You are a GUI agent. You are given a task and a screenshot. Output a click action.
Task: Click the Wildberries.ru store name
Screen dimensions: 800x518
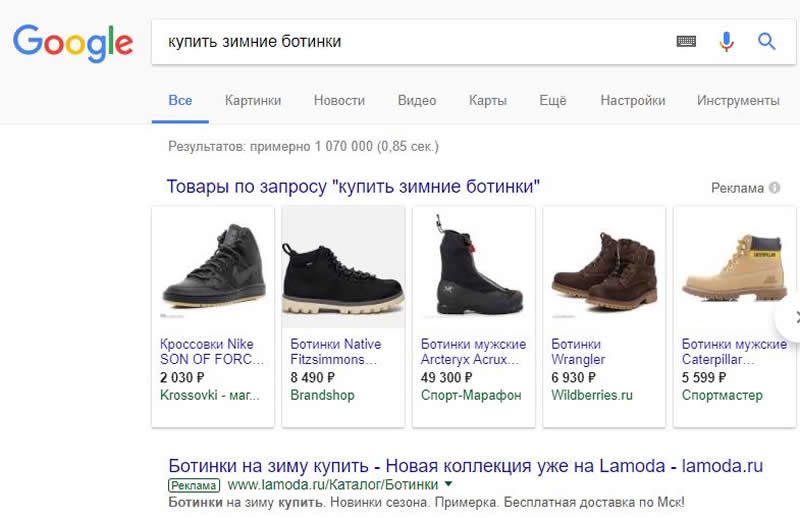coord(592,395)
